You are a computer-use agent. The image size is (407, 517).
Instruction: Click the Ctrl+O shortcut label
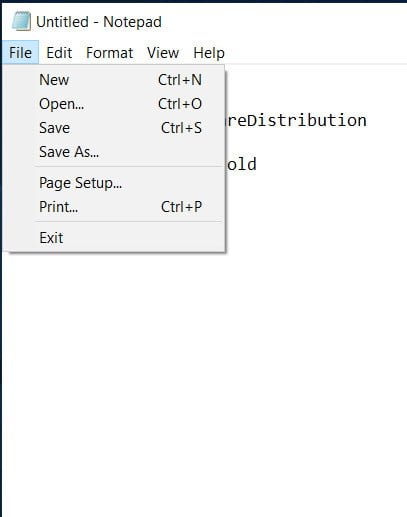180,104
